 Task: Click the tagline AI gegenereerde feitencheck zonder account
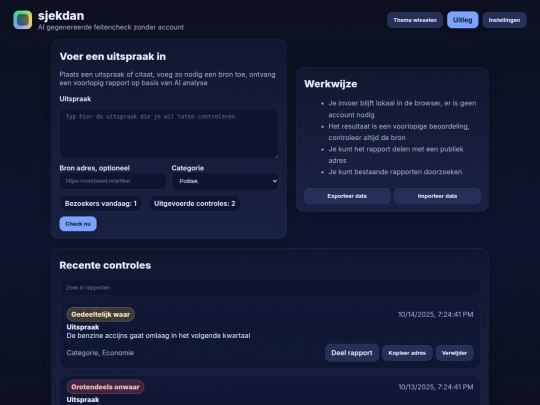[111, 27]
